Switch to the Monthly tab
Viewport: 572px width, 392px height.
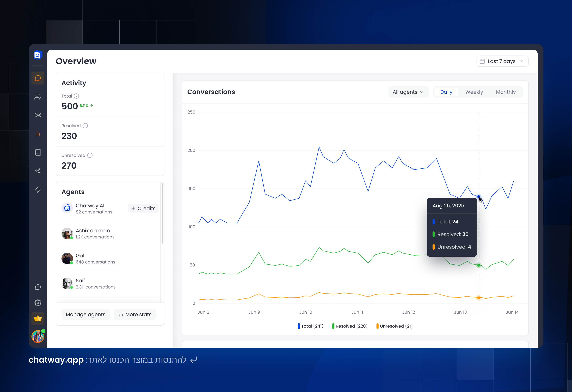(506, 92)
